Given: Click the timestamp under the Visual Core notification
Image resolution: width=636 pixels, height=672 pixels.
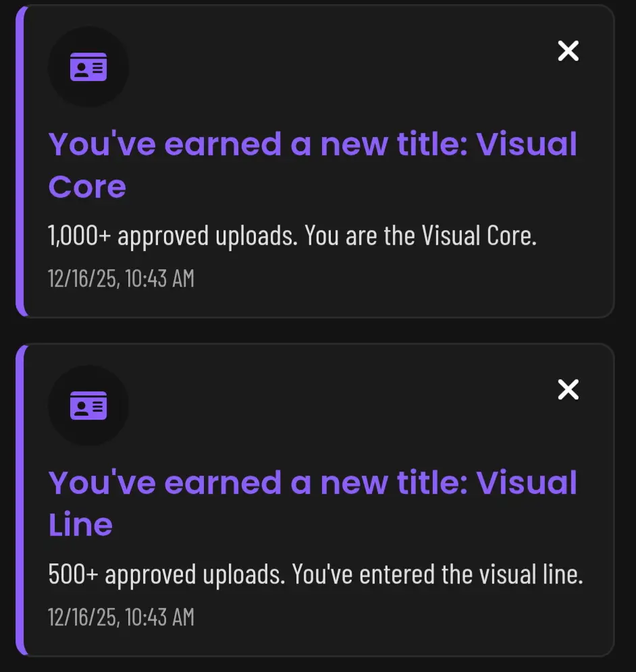Looking at the screenshot, I should 121,277.
